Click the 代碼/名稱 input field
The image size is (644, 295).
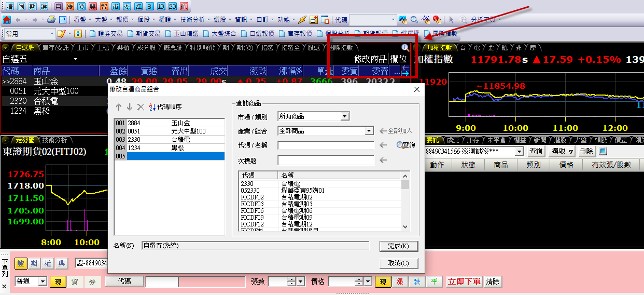pos(326,145)
